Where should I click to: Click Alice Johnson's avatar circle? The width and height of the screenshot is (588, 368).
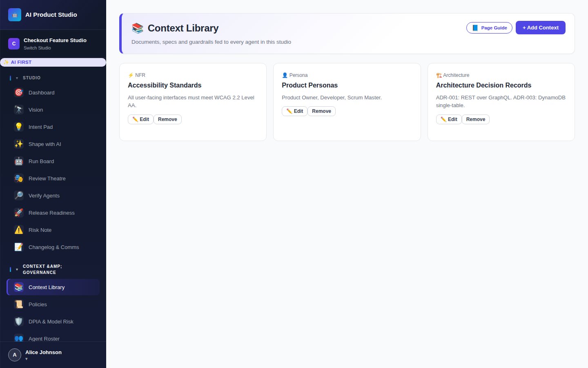coord(15,355)
